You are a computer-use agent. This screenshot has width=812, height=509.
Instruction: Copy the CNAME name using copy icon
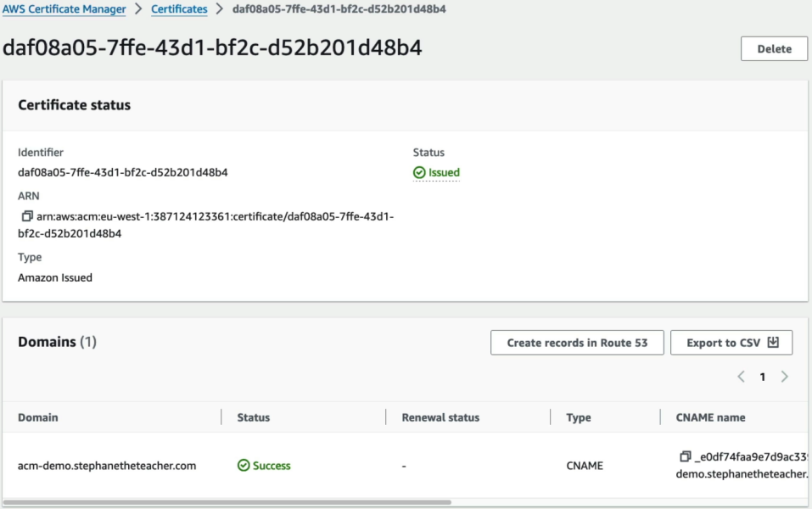(x=685, y=456)
